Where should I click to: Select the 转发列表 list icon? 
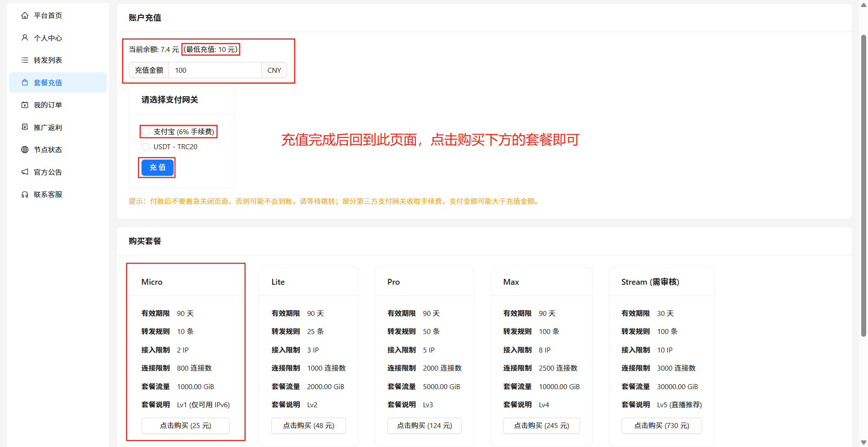pos(25,60)
